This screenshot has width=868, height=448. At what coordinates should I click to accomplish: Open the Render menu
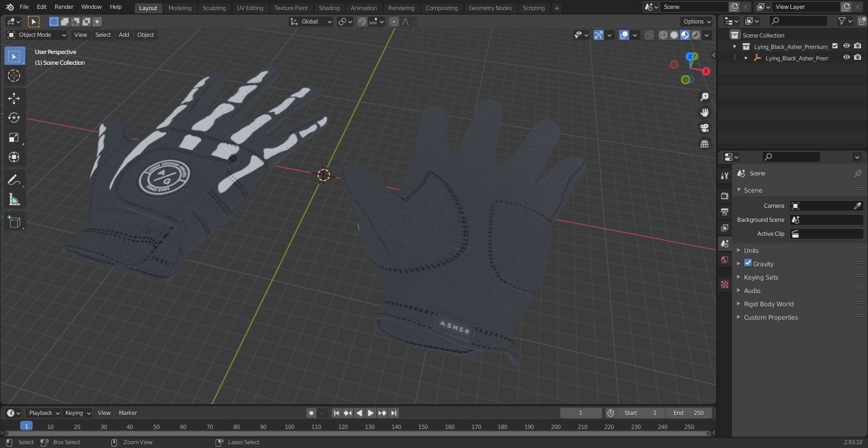(64, 7)
